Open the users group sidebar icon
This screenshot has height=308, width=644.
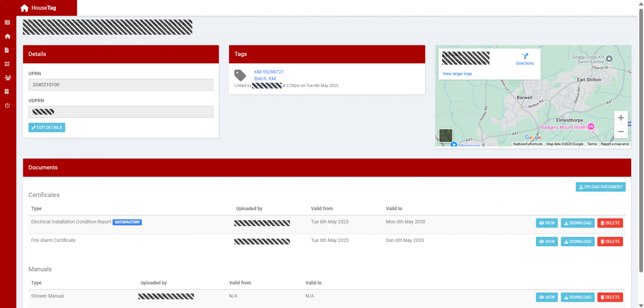[x=8, y=78]
